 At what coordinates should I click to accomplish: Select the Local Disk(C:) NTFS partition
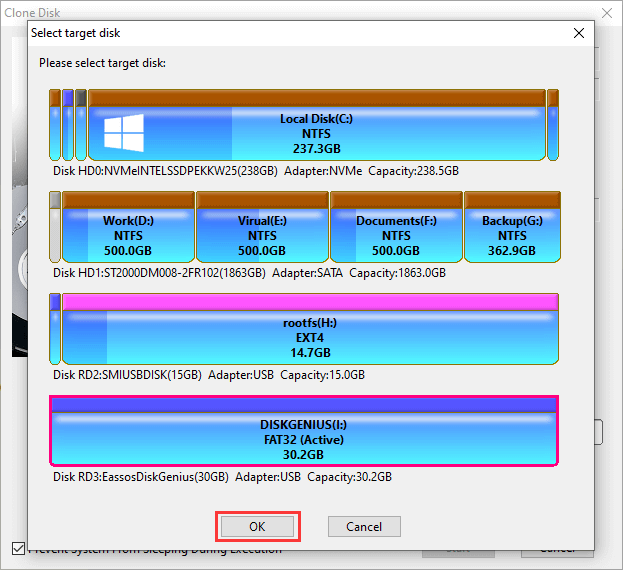(x=316, y=133)
